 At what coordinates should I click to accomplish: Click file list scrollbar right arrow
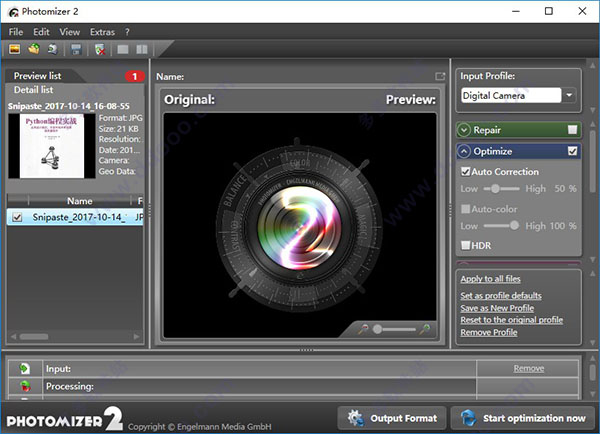pyautogui.click(x=137, y=337)
